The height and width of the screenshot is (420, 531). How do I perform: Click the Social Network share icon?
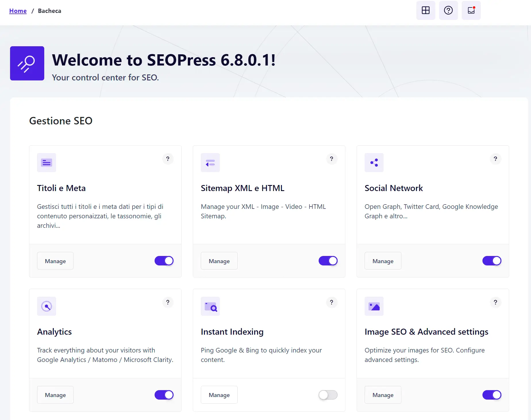[374, 163]
